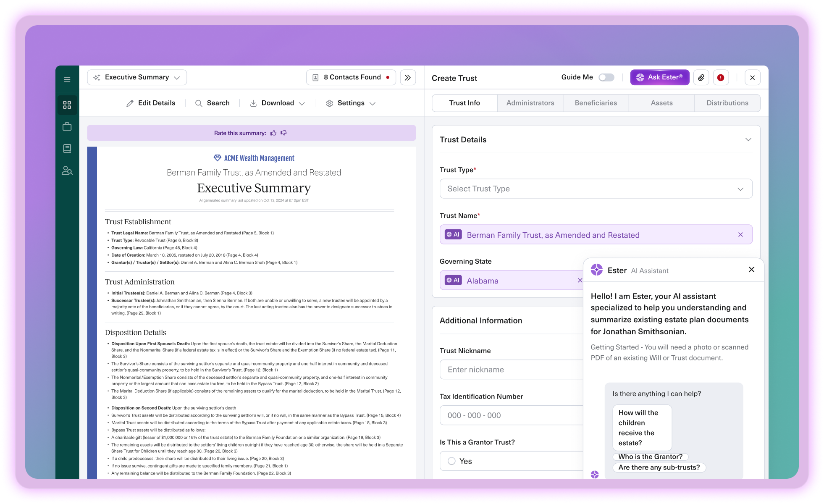824x504 pixels.
Task: Collapse the Trust Details section chevron
Action: tap(748, 139)
